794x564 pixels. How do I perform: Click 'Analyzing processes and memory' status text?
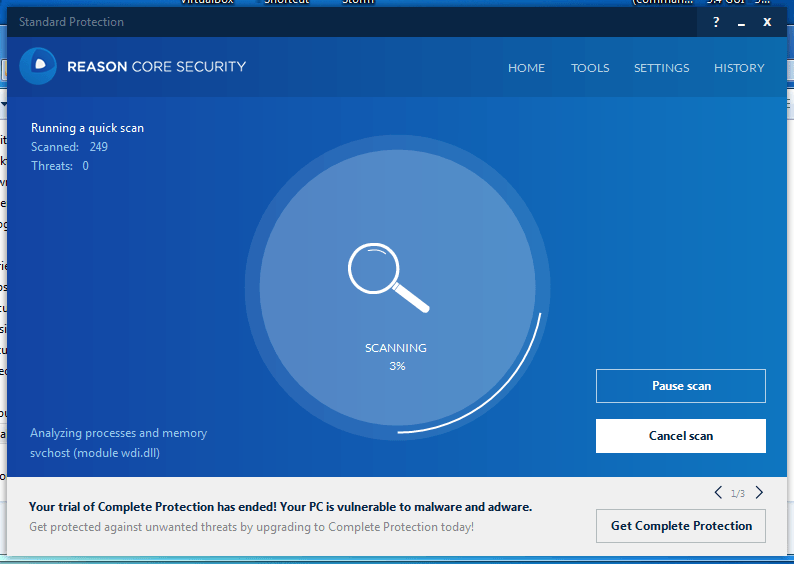tap(118, 433)
